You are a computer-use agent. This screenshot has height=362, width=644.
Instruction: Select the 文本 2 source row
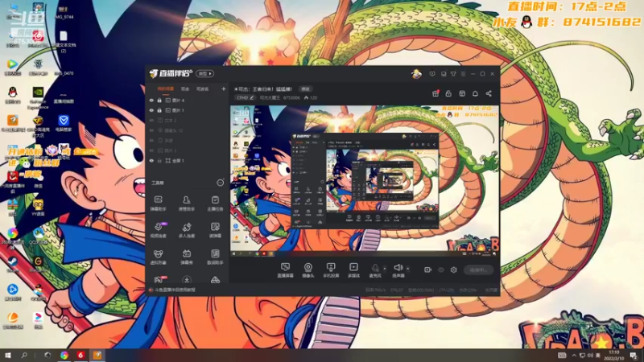[x=188, y=120]
